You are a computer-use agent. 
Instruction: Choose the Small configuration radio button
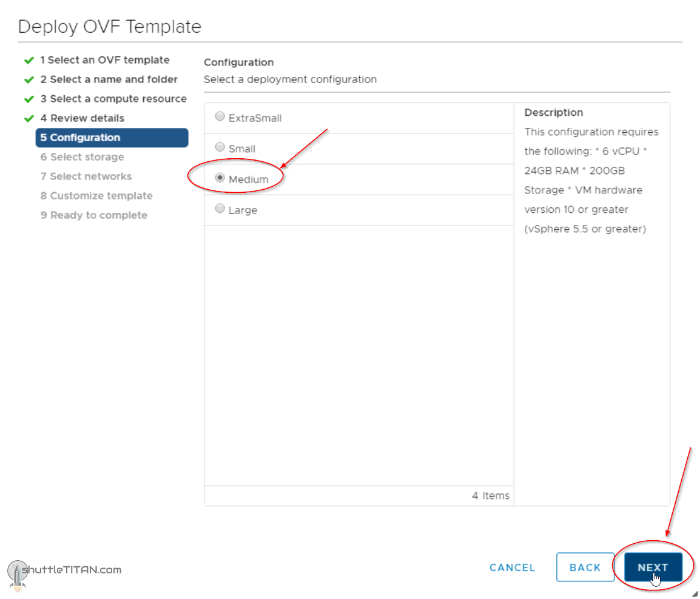220,148
